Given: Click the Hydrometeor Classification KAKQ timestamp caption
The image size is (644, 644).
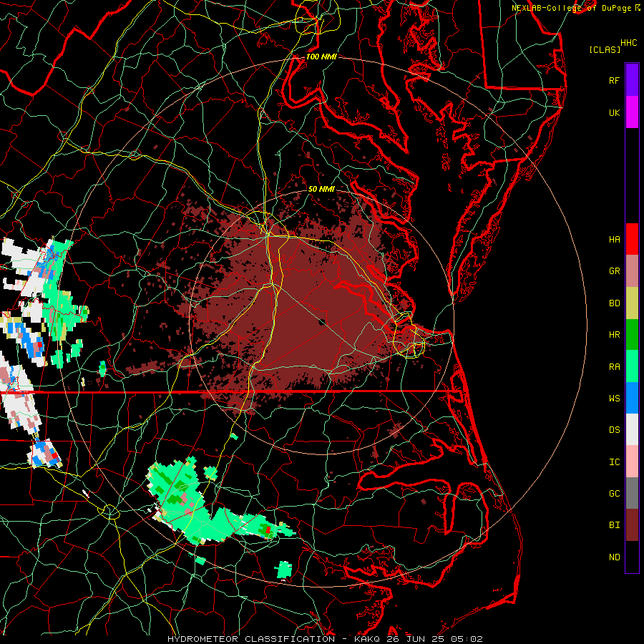Looking at the screenshot, I should coord(325,639).
